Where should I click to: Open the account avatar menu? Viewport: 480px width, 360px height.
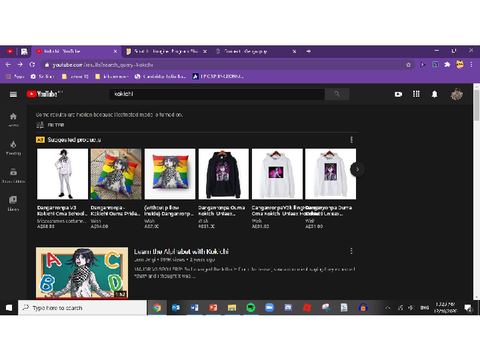tap(457, 94)
